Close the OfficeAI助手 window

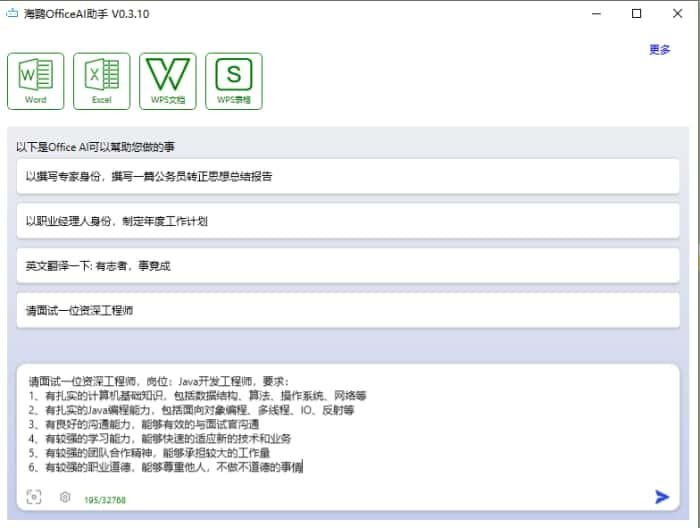point(677,13)
